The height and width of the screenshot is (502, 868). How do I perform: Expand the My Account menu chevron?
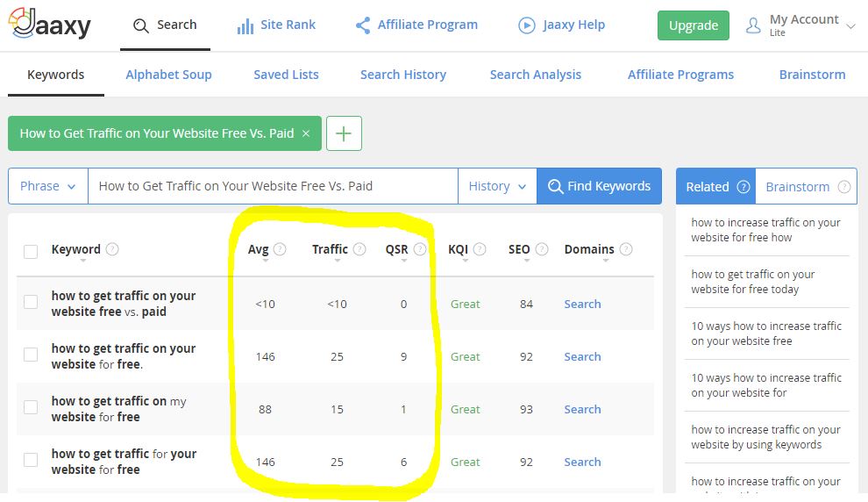coord(851,26)
